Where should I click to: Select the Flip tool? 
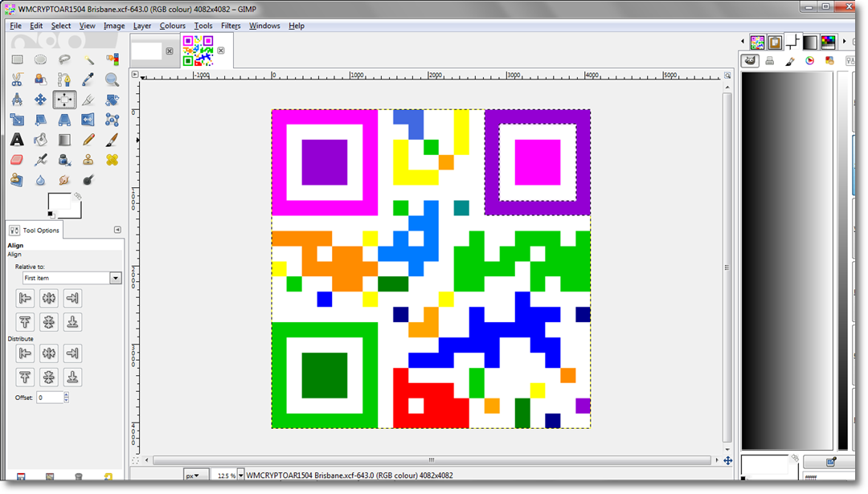(x=88, y=120)
